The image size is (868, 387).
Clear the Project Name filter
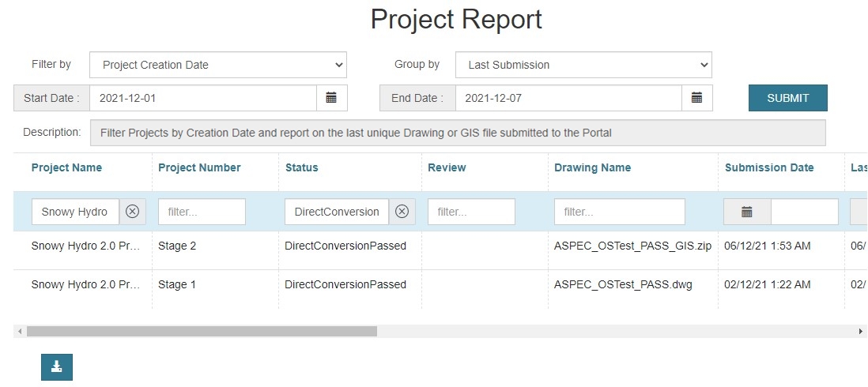132,212
